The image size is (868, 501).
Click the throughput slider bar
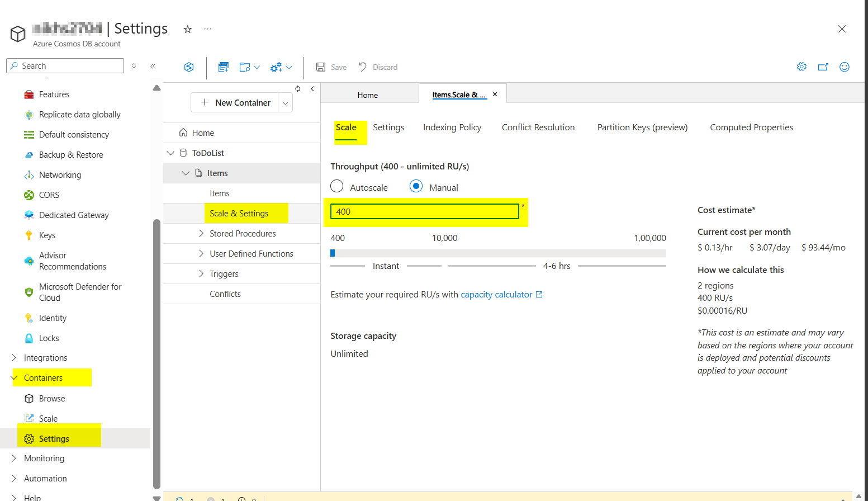[498, 253]
